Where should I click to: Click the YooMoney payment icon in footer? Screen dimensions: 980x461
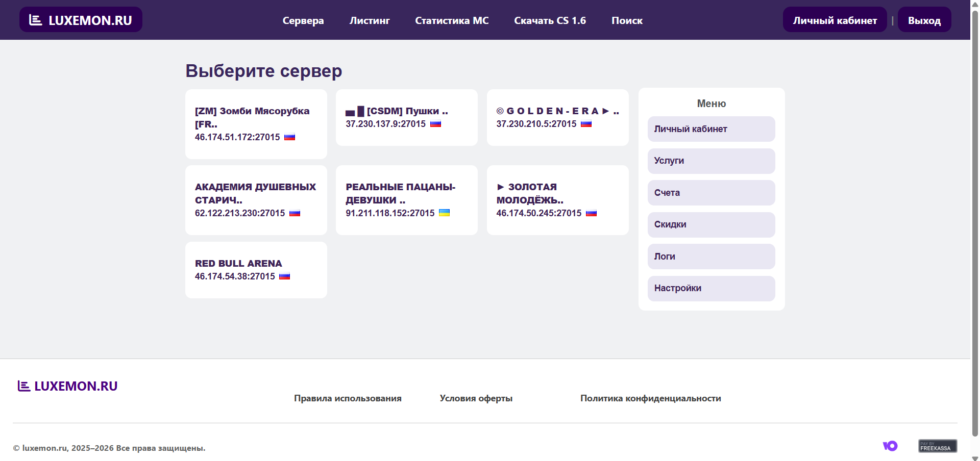click(x=890, y=446)
